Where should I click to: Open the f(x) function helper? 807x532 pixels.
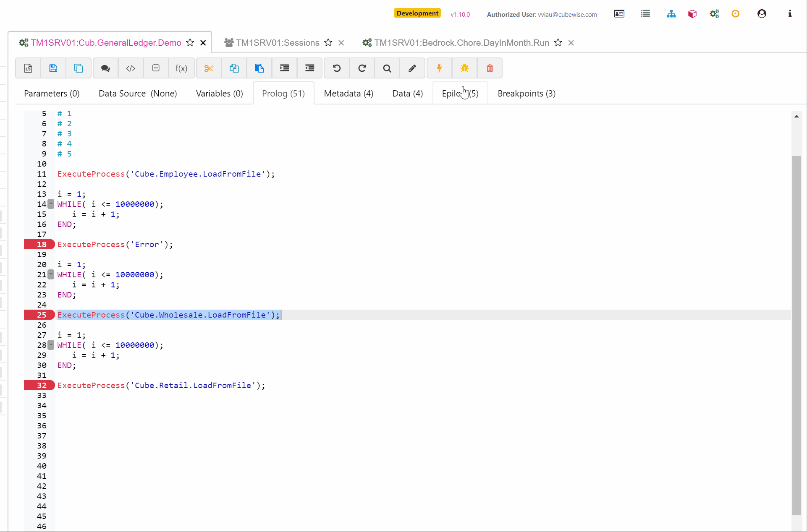pyautogui.click(x=181, y=68)
